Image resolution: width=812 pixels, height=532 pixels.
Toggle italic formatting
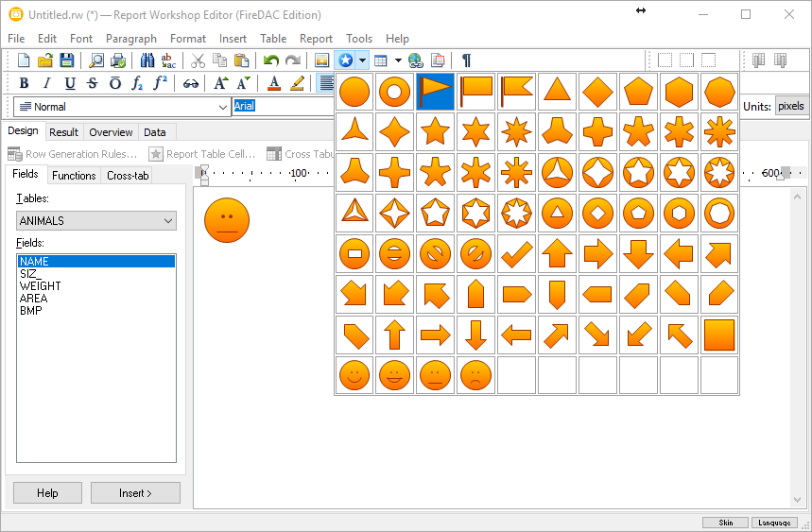44,83
